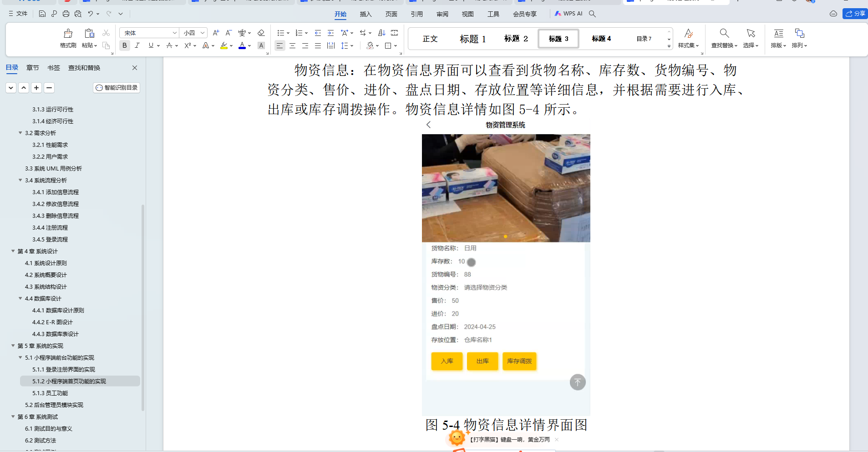Viewport: 868px width, 452px height.
Task: Click the Select (选择) cursor tool
Action: [x=751, y=38]
